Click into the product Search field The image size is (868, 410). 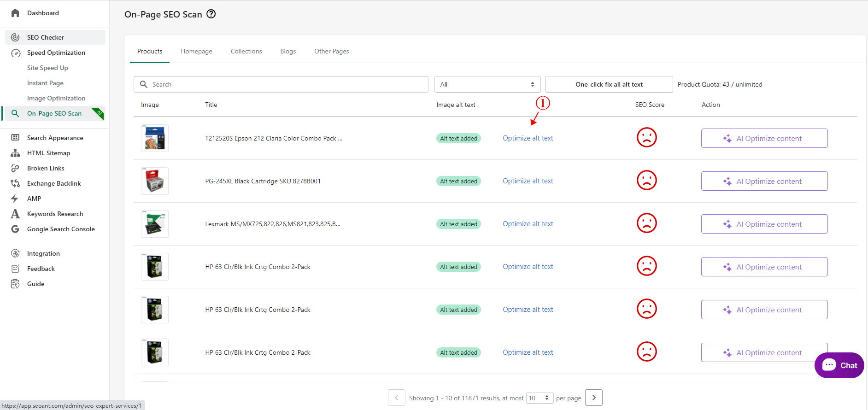[x=281, y=84]
